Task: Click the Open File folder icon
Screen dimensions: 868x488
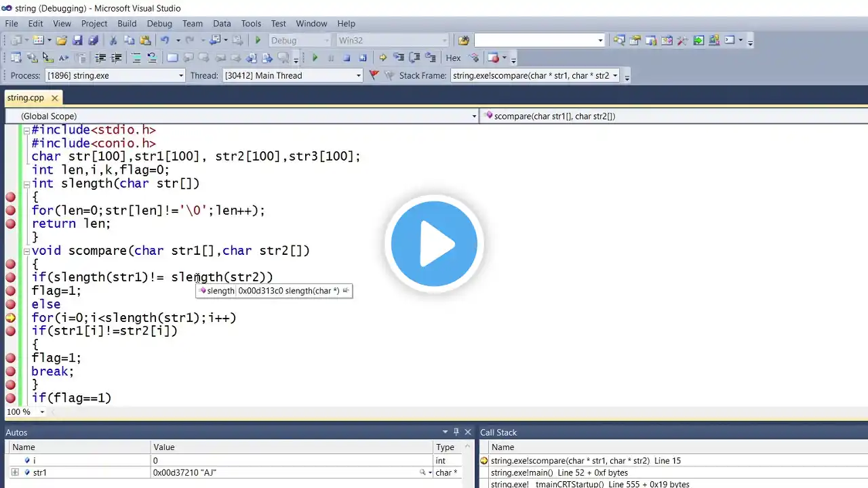Action: pos(62,41)
